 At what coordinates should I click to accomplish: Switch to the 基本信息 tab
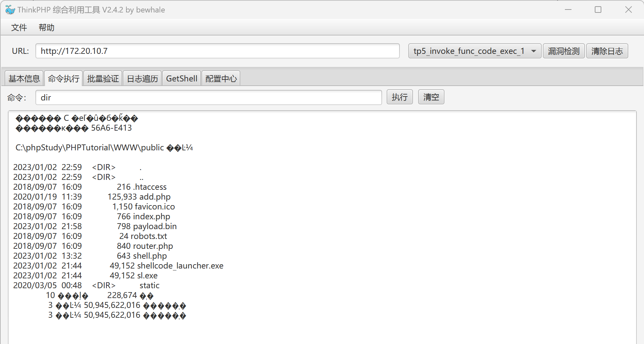[x=24, y=79]
